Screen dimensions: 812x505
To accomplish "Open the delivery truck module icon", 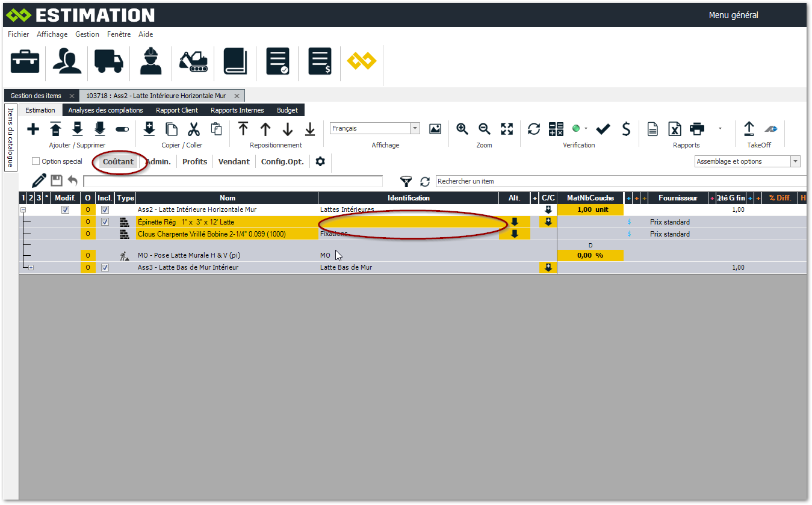I will [x=109, y=61].
